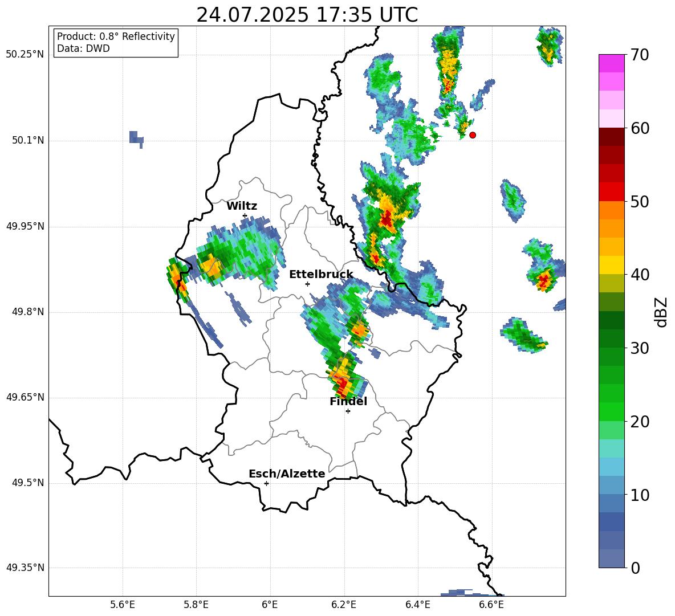The width and height of the screenshot is (675, 616).
Task: Click the red dot marker on the map
Action: (473, 135)
